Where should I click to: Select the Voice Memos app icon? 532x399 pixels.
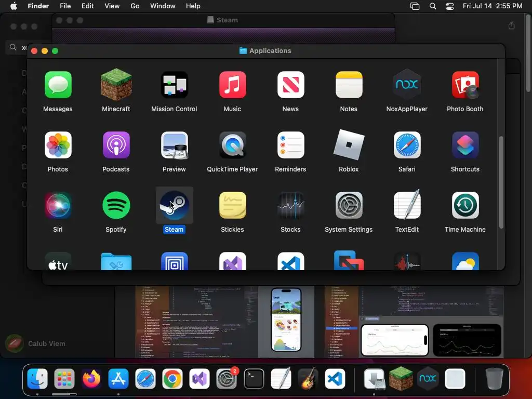coord(407,262)
